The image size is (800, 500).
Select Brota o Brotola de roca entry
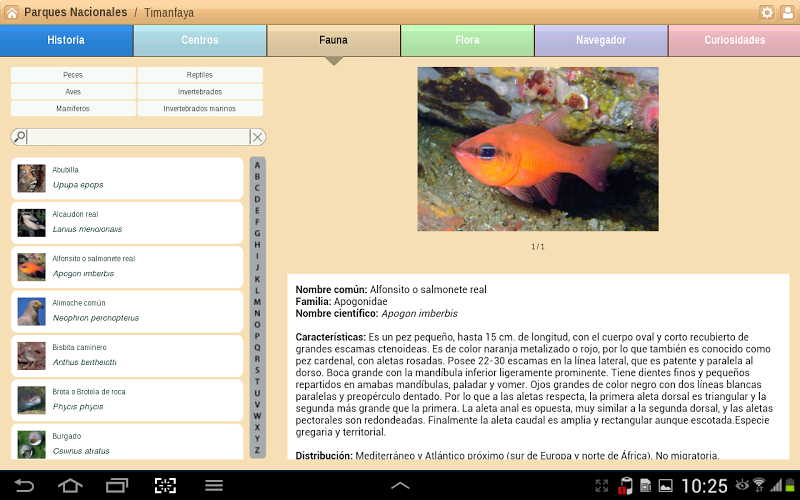coord(127,400)
